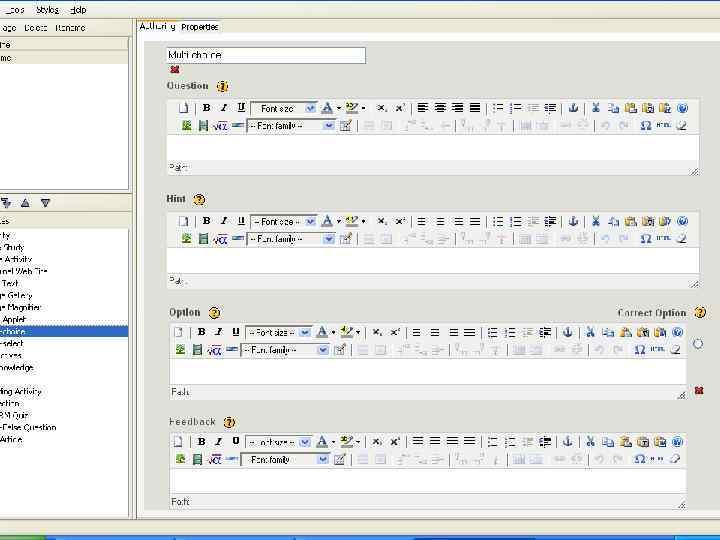Move selected outline node up

25,202
